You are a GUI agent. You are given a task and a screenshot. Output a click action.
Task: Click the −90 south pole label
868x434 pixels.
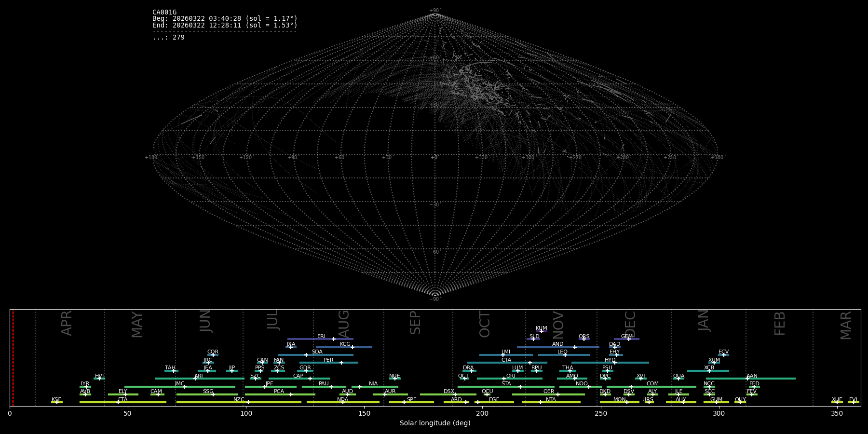tap(434, 299)
